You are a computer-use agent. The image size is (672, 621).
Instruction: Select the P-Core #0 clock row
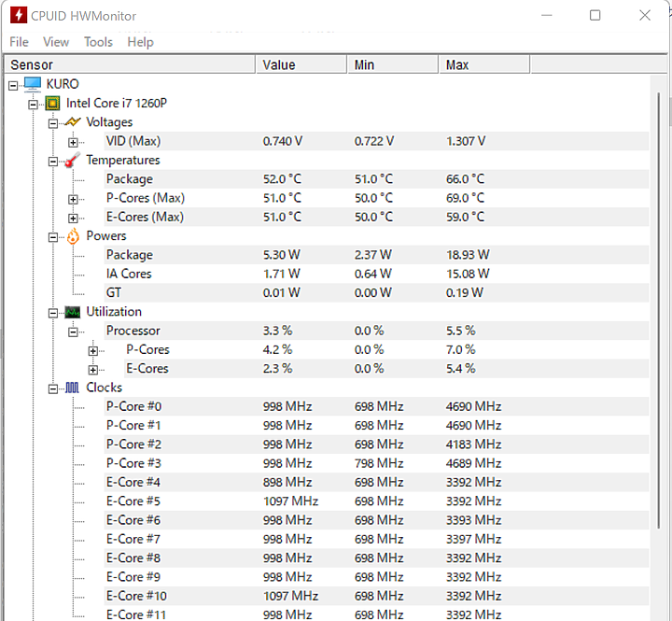point(376,406)
